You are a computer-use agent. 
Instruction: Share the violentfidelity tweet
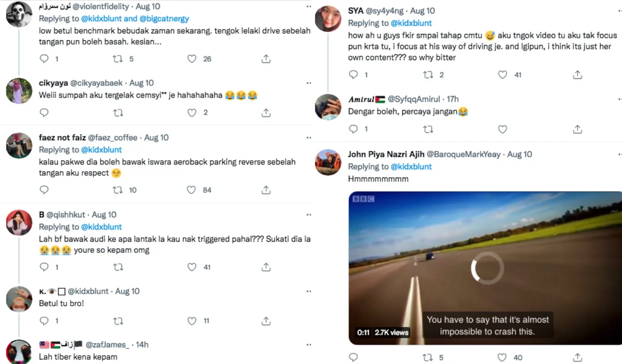pyautogui.click(x=266, y=59)
